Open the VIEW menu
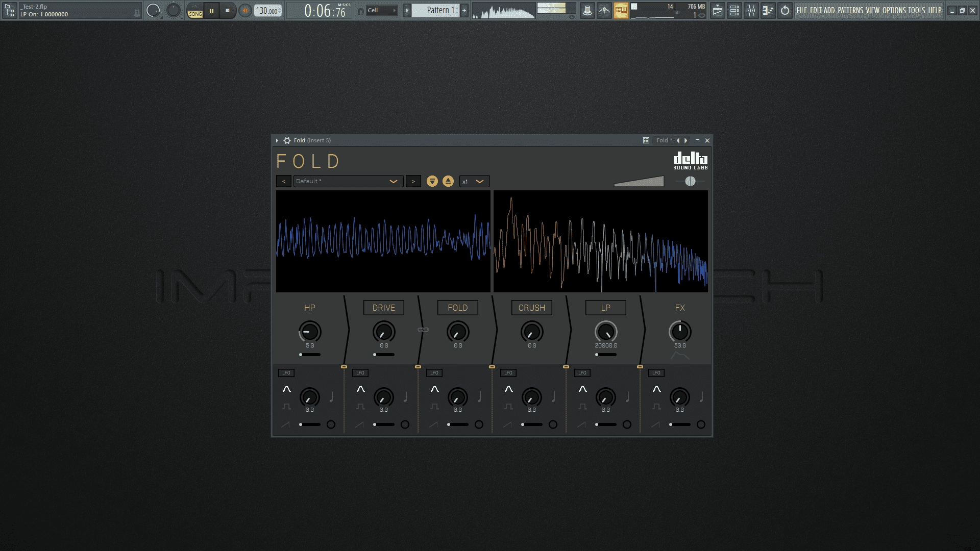The height and width of the screenshot is (551, 980). point(873,10)
